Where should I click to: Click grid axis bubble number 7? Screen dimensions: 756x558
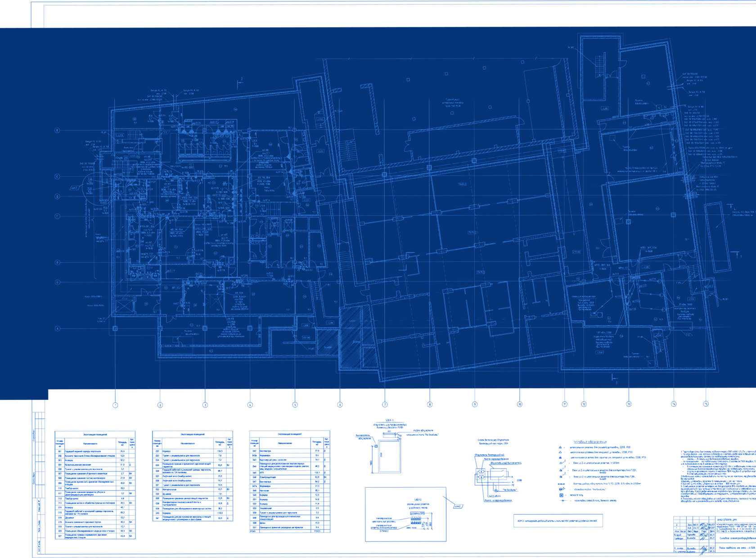385,404
